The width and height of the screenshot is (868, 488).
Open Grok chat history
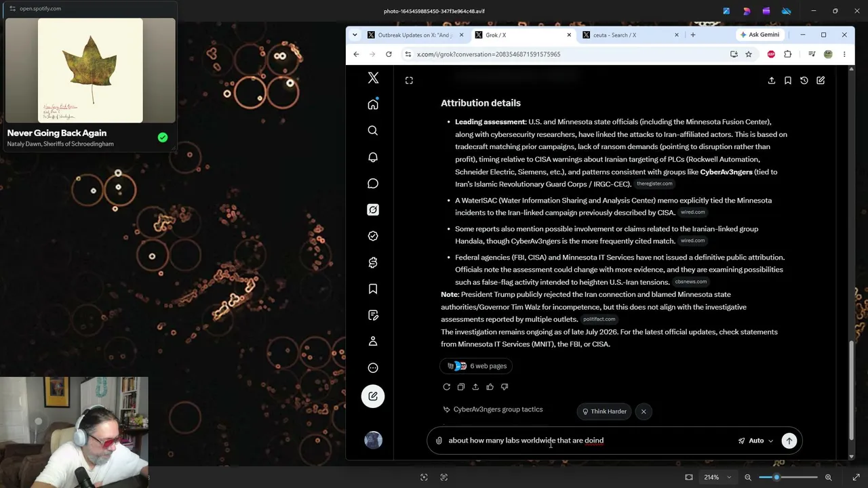coord(804,81)
